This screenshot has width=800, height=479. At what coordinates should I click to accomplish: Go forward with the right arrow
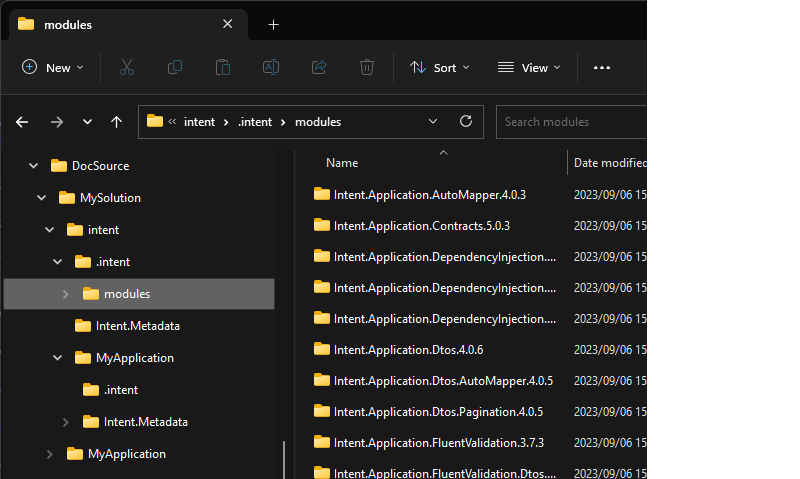pyautogui.click(x=57, y=122)
